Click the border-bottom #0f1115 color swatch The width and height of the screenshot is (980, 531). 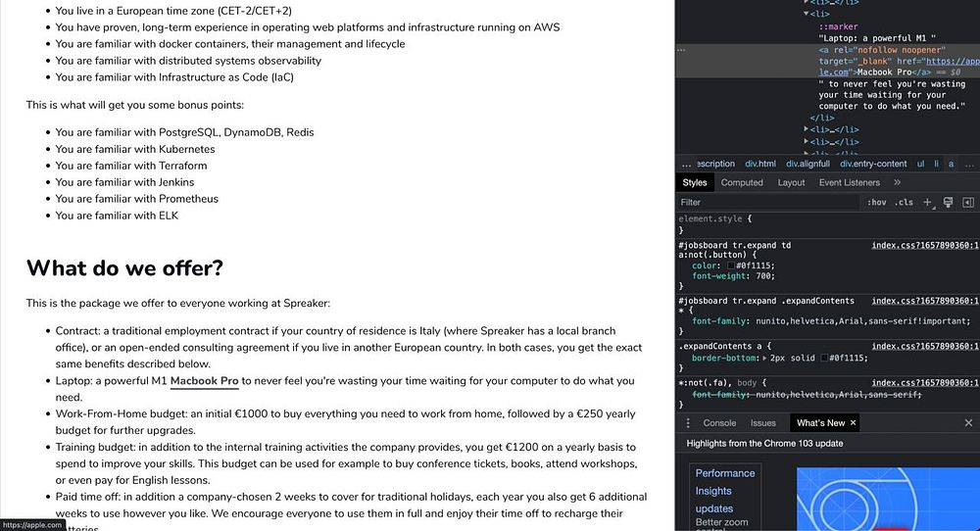pyautogui.click(x=824, y=358)
